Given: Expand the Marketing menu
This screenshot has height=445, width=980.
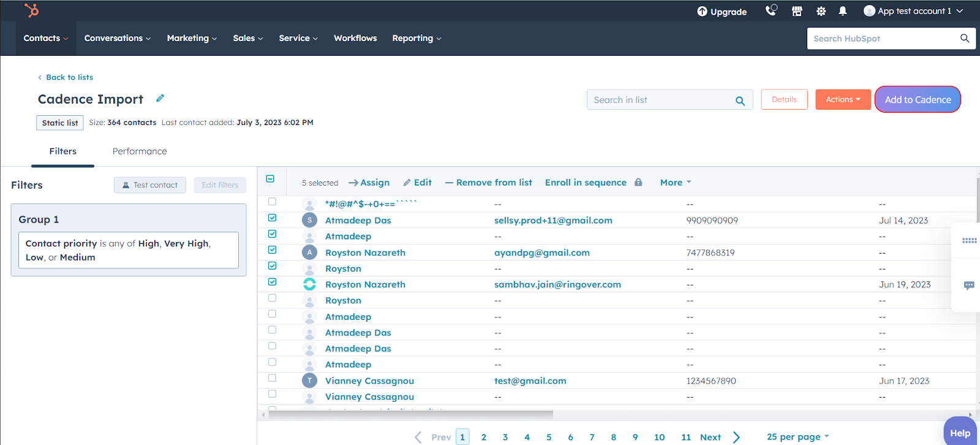Looking at the screenshot, I should [192, 38].
